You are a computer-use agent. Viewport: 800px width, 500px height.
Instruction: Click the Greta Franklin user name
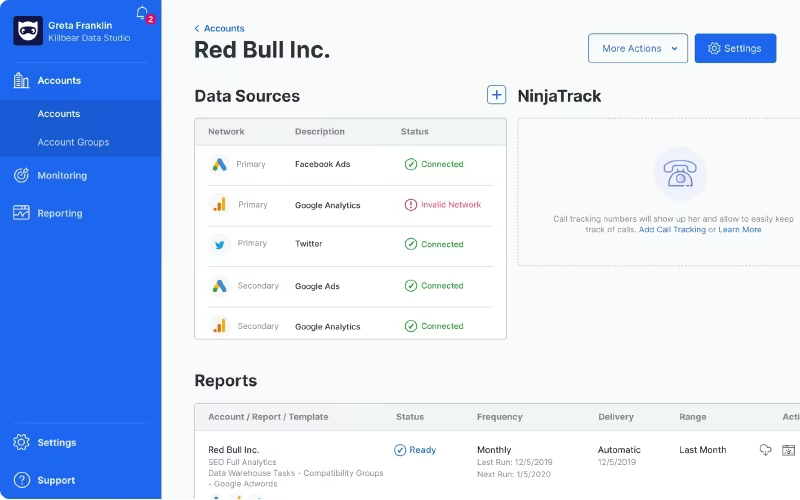click(80, 26)
